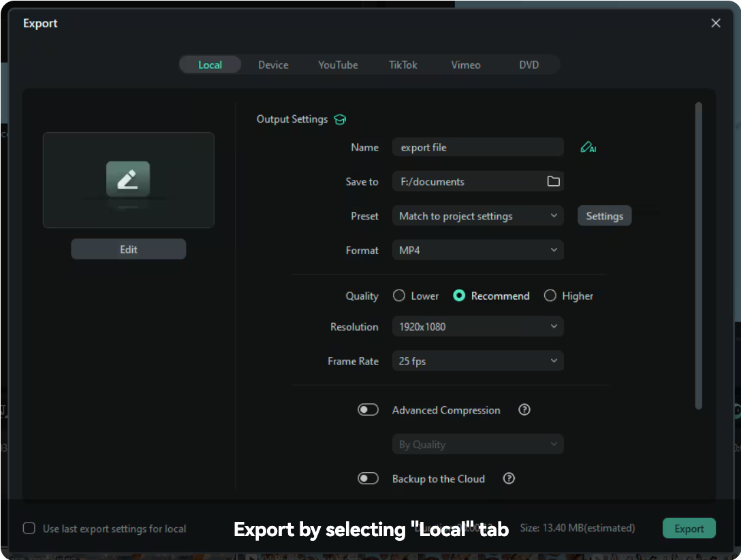Image resolution: width=741 pixels, height=560 pixels.
Task: Switch to the DVD tab
Action: [x=529, y=65]
